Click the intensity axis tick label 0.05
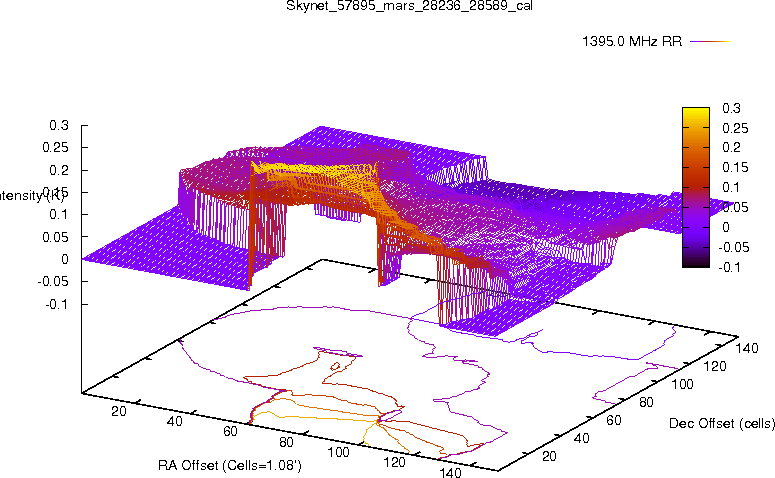775x478 pixels. [55, 237]
